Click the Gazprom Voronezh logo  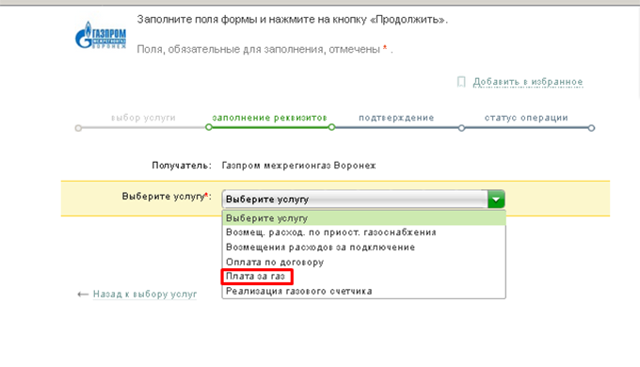[x=101, y=36]
